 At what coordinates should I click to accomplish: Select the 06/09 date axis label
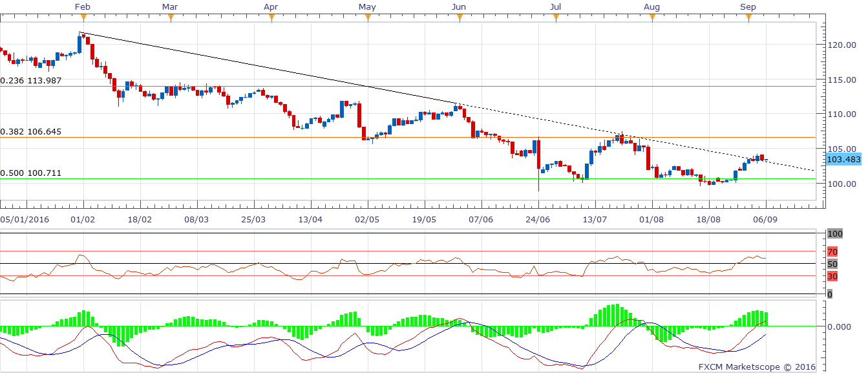765,220
